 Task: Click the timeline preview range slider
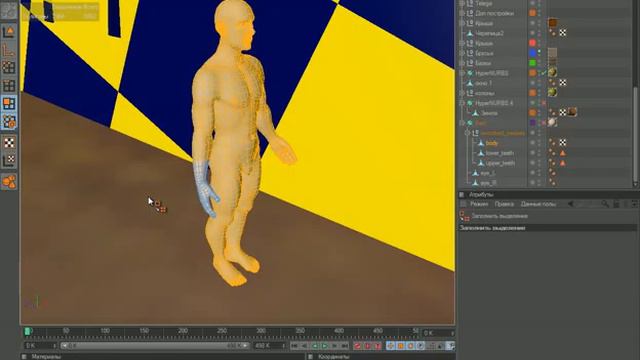pyautogui.click(x=155, y=346)
